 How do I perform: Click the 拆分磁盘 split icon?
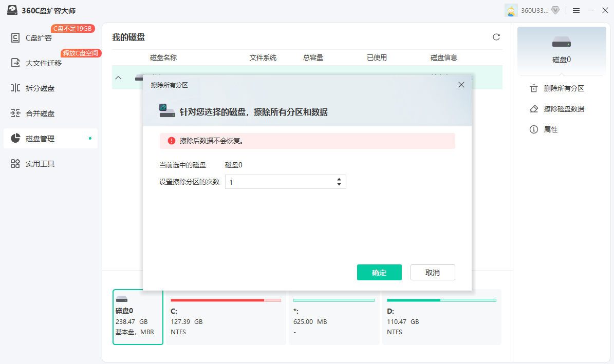point(15,88)
